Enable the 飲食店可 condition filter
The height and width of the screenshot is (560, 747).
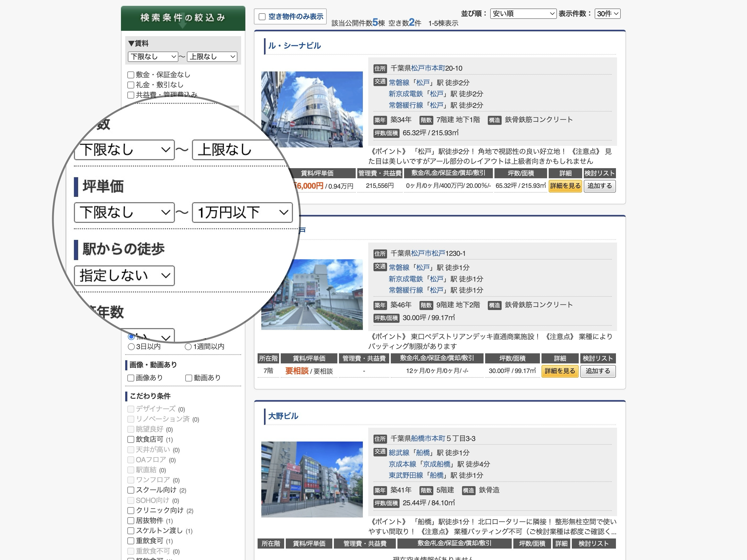point(131,439)
